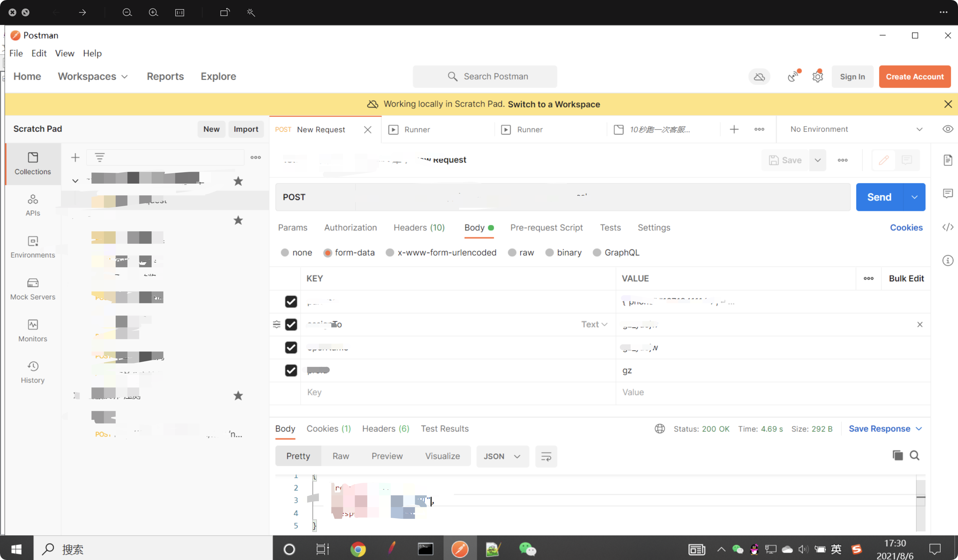Click the offline cloud sync icon
Image resolution: width=958 pixels, height=560 pixels.
pos(759,77)
